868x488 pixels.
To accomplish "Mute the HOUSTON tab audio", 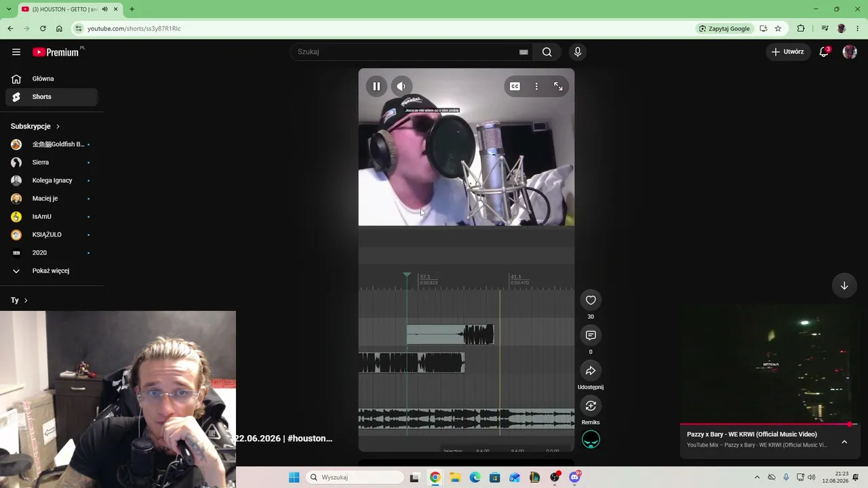I will coord(104,9).
